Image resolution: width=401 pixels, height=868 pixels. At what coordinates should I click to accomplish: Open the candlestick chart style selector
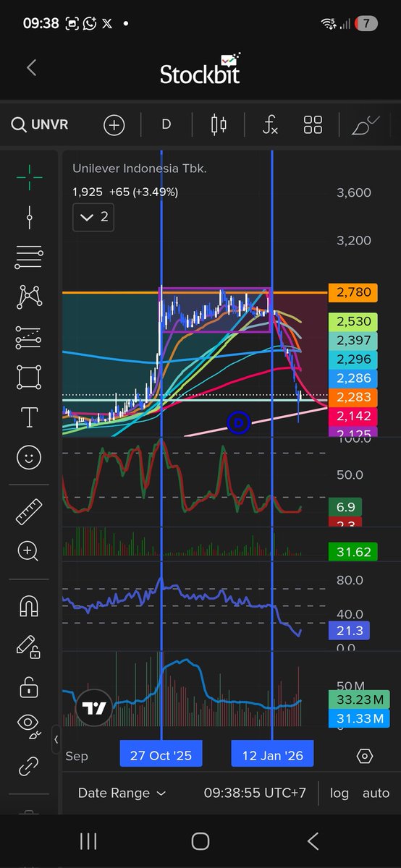click(218, 124)
